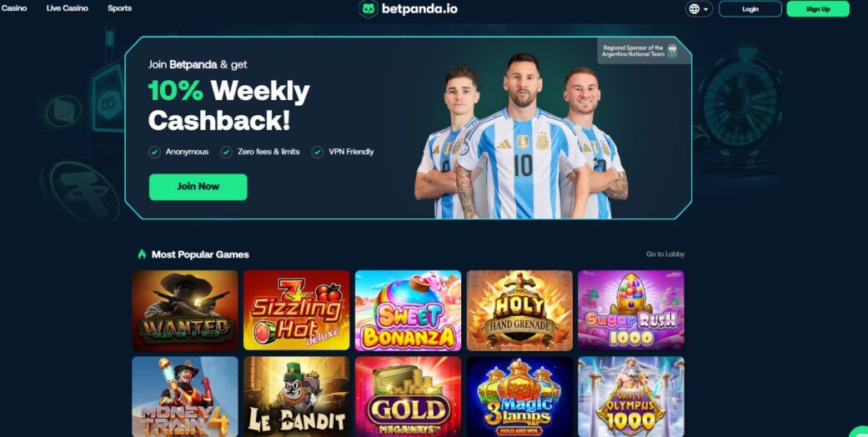Launch the Le Bandit game tile

click(297, 397)
